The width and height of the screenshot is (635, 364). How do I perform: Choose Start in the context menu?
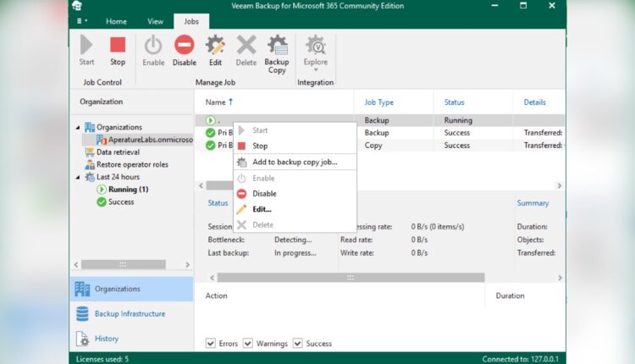pos(295,130)
